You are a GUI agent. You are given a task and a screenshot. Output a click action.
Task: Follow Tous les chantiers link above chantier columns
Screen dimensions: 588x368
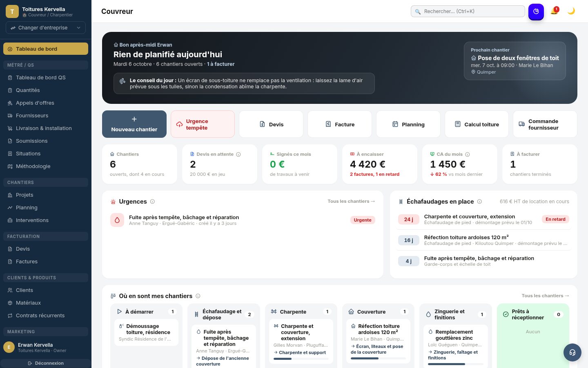click(545, 296)
